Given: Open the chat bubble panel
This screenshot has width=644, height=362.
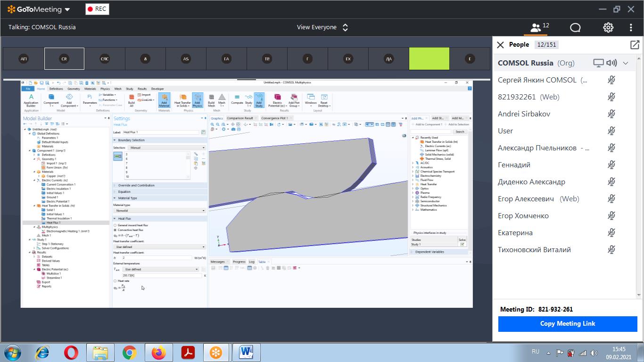Looking at the screenshot, I should click(x=575, y=27).
